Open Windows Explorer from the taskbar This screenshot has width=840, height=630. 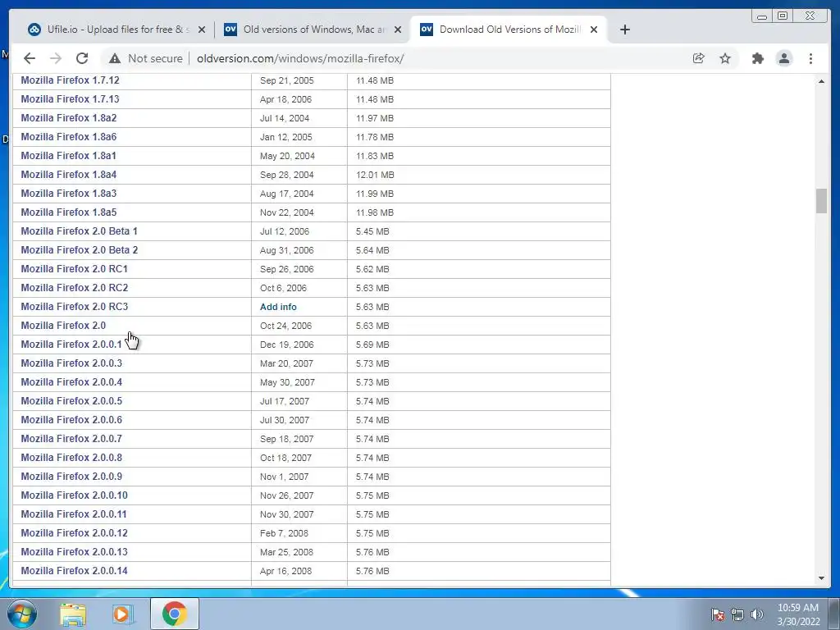click(x=73, y=614)
